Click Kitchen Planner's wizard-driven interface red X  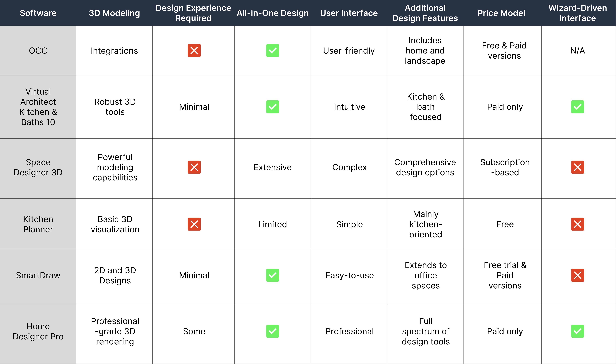tap(577, 224)
